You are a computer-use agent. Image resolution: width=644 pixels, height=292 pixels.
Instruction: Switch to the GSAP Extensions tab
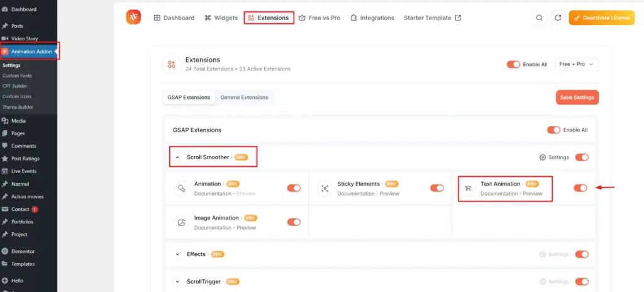189,98
